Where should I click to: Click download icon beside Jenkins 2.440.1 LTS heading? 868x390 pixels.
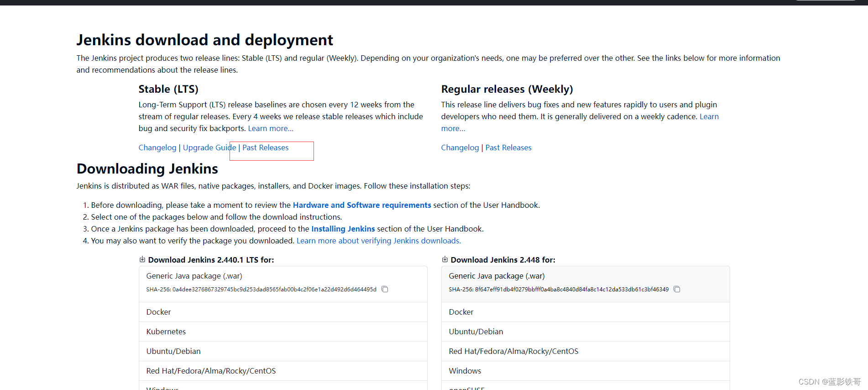(x=142, y=259)
